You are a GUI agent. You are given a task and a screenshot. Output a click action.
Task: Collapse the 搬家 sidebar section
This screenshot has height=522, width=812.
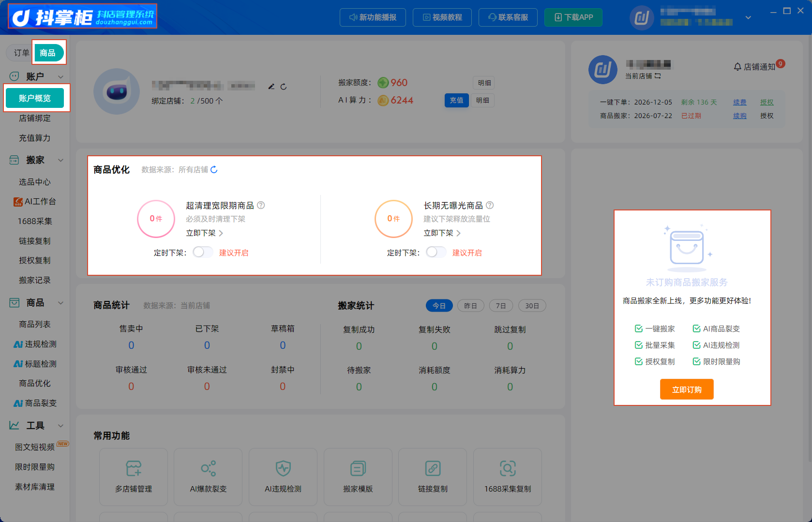[x=60, y=160]
